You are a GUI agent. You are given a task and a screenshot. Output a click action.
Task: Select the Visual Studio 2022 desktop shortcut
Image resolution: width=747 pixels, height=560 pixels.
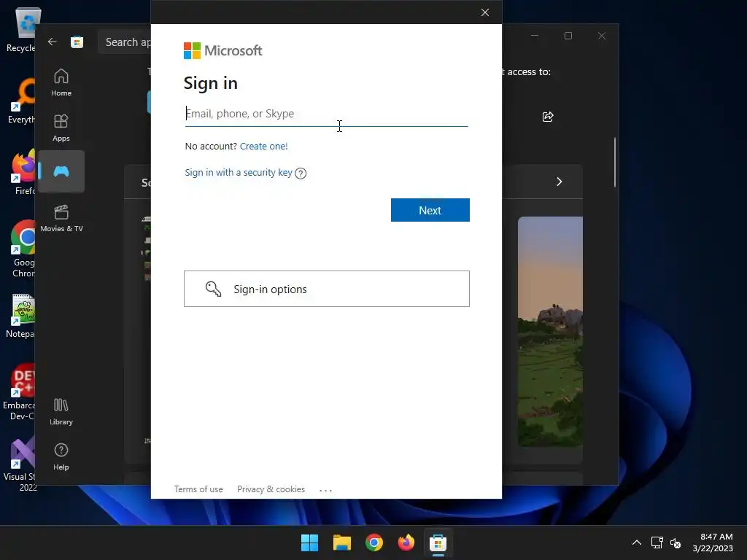[x=19, y=464]
